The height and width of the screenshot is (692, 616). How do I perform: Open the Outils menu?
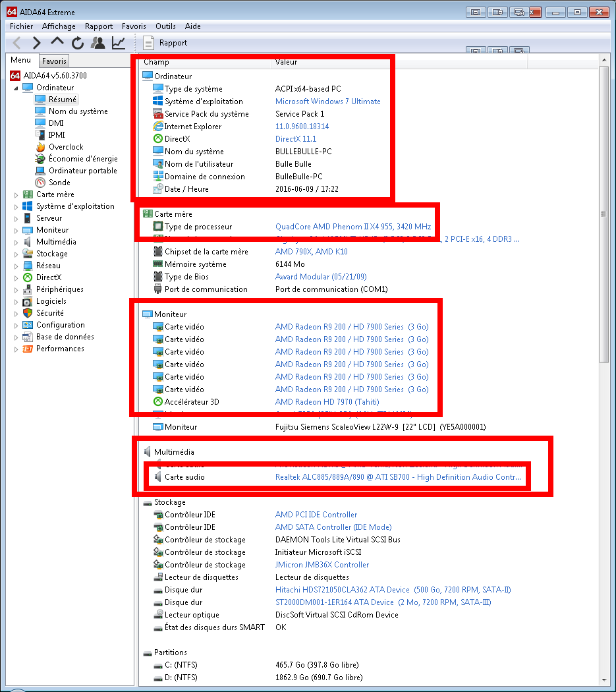(165, 26)
